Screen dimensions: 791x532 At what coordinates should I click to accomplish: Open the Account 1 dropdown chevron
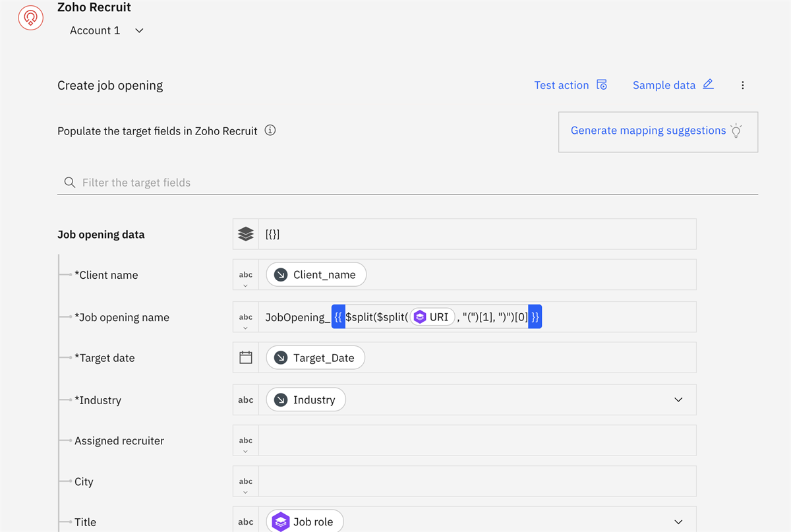click(139, 30)
